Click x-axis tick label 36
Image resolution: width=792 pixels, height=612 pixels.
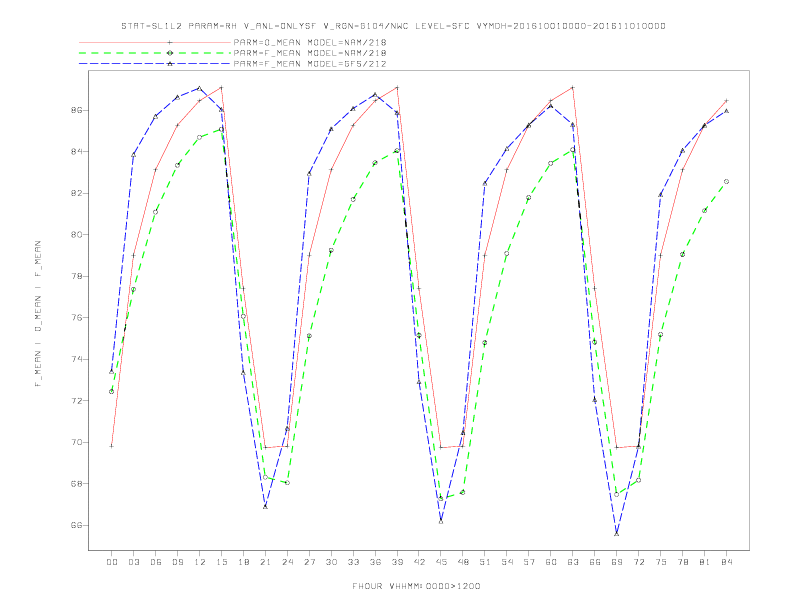pyautogui.click(x=375, y=562)
